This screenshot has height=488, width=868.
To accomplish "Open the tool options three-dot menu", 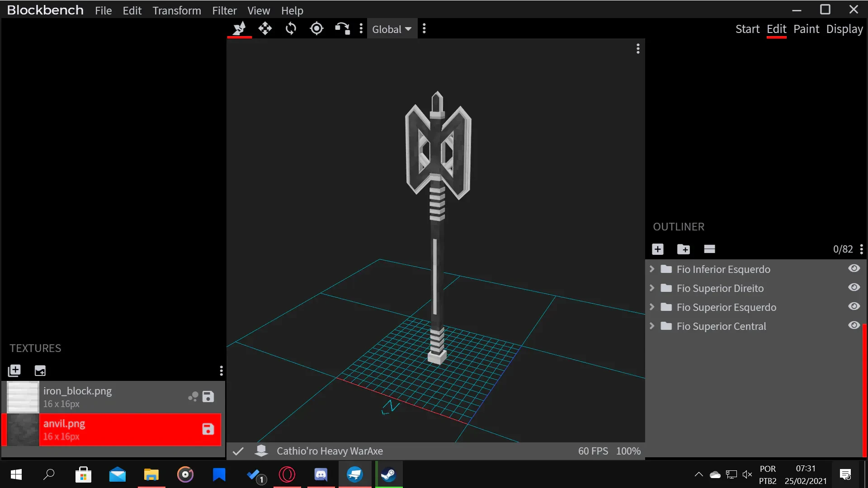I will (361, 29).
